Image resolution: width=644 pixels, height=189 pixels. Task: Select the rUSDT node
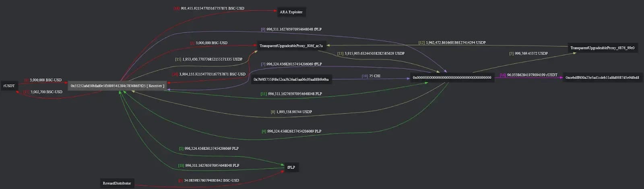pos(9,86)
